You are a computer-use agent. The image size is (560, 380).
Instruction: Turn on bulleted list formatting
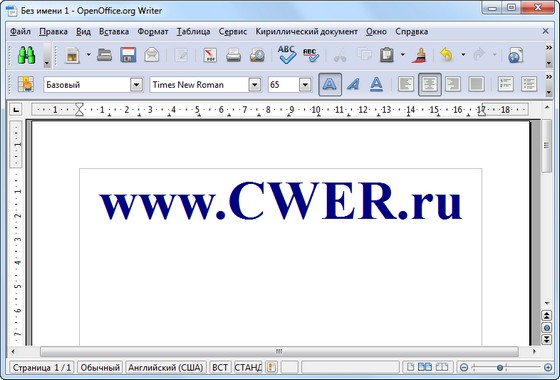[x=529, y=84]
